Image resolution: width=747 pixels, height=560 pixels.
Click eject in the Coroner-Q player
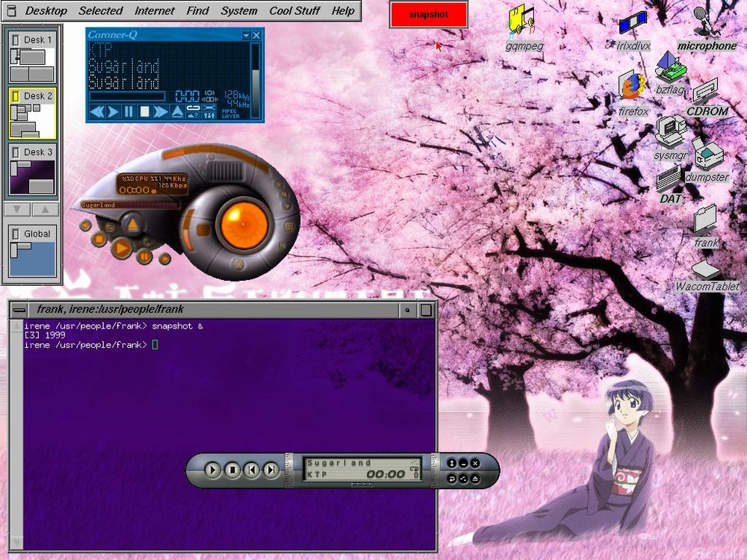[x=177, y=112]
